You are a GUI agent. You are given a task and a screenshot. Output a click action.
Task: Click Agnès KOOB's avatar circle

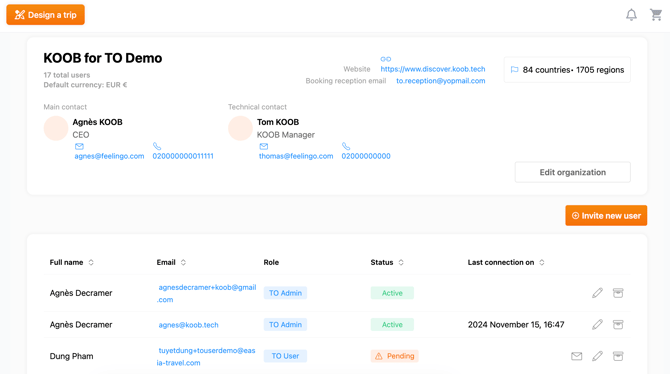[56, 128]
